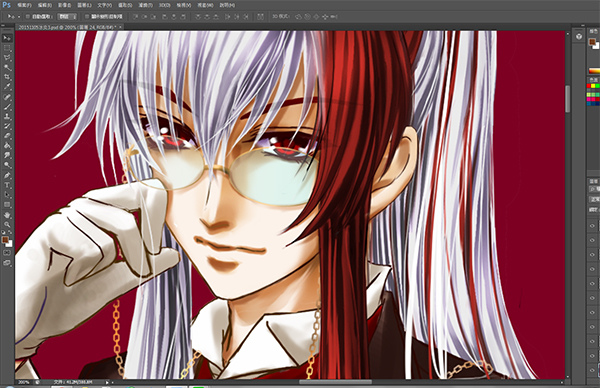Swap foreground and background colors in the toolbox

[x=10, y=232]
